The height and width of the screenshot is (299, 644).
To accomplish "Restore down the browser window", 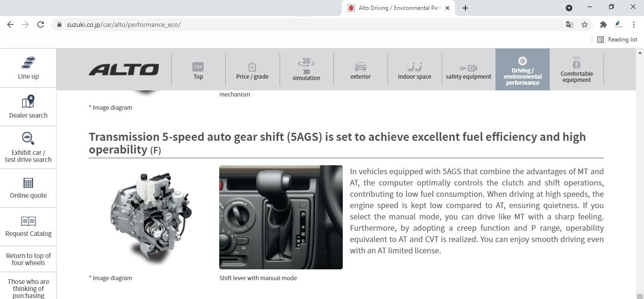I will click(x=611, y=8).
